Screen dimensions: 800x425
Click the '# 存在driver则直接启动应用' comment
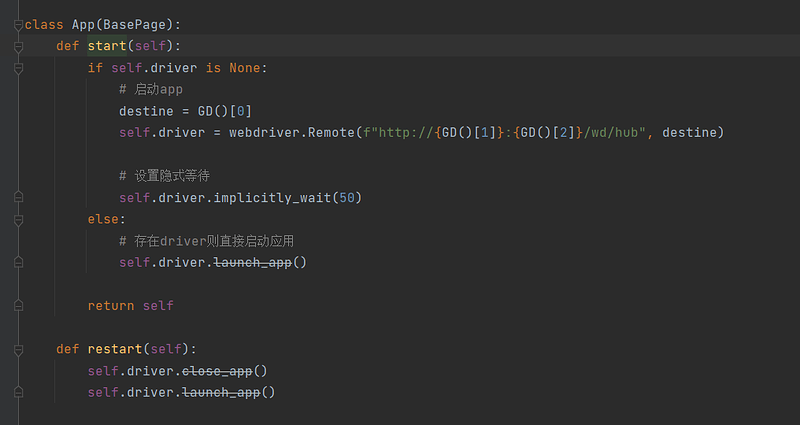(206, 241)
